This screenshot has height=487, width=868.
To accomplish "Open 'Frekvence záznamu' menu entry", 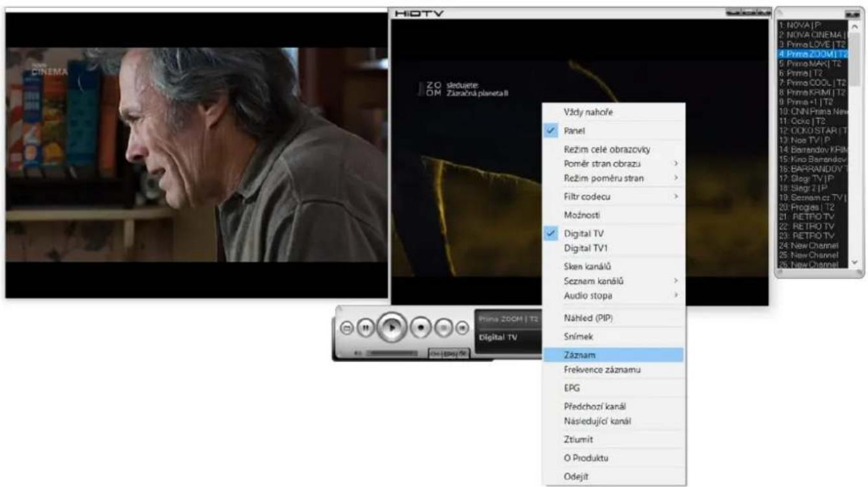I will point(613,370).
